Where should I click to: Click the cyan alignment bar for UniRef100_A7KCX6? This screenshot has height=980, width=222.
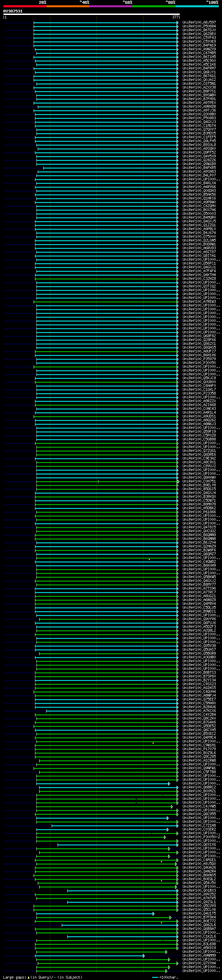[x=112, y=711]
